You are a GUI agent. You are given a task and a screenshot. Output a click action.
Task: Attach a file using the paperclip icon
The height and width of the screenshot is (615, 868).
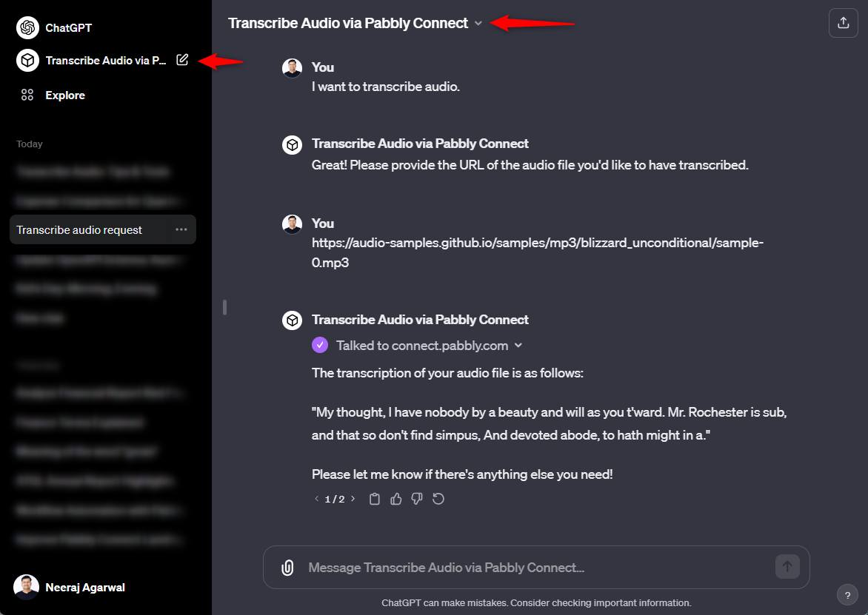point(287,568)
